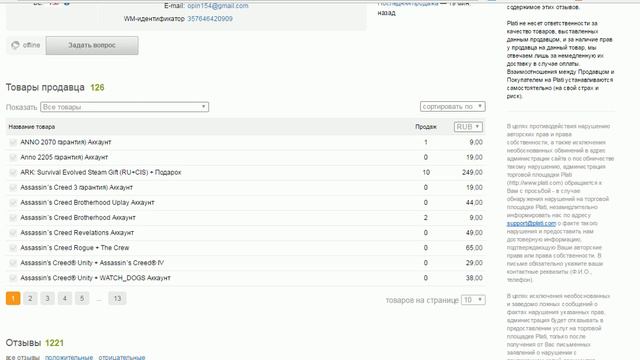The height and width of the screenshot is (360, 640).
Task: Tick checkbox beside Assassin's Creed Revelations Аккаунт
Action: (x=13, y=233)
